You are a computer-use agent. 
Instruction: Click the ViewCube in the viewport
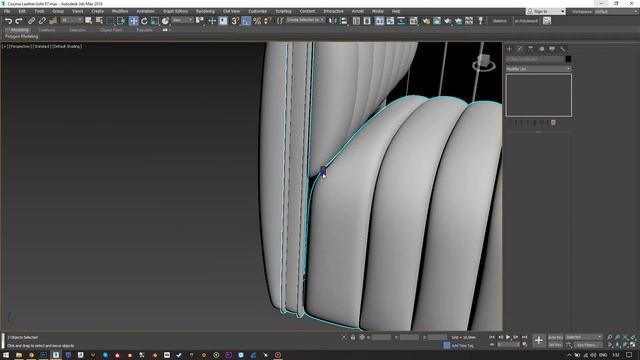tap(484, 62)
